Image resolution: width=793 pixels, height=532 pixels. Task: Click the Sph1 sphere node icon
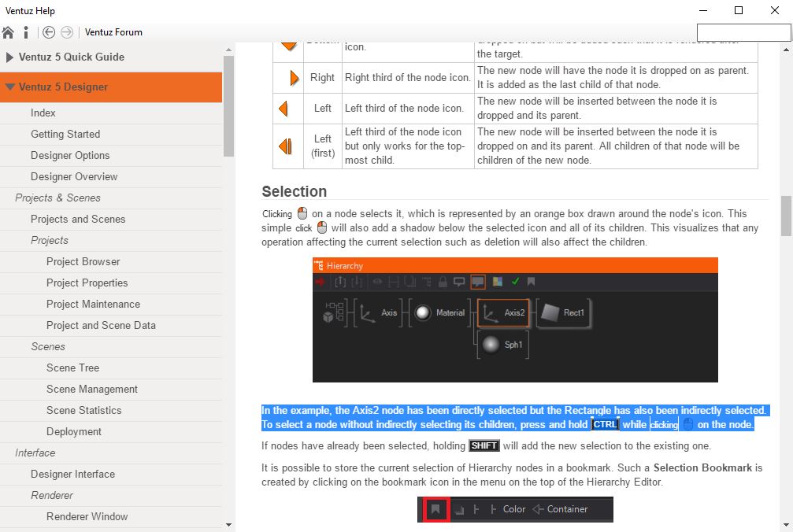click(x=491, y=345)
